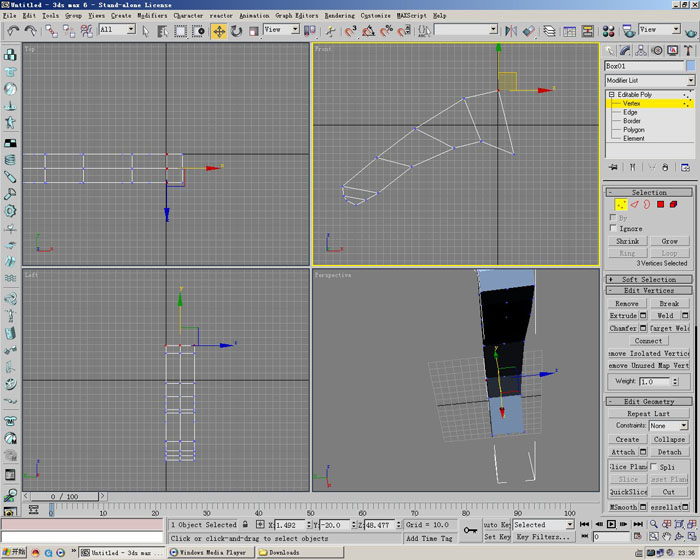The image size is (700, 560).
Task: Click the object color swatch beside Box01
Action: pos(690,66)
